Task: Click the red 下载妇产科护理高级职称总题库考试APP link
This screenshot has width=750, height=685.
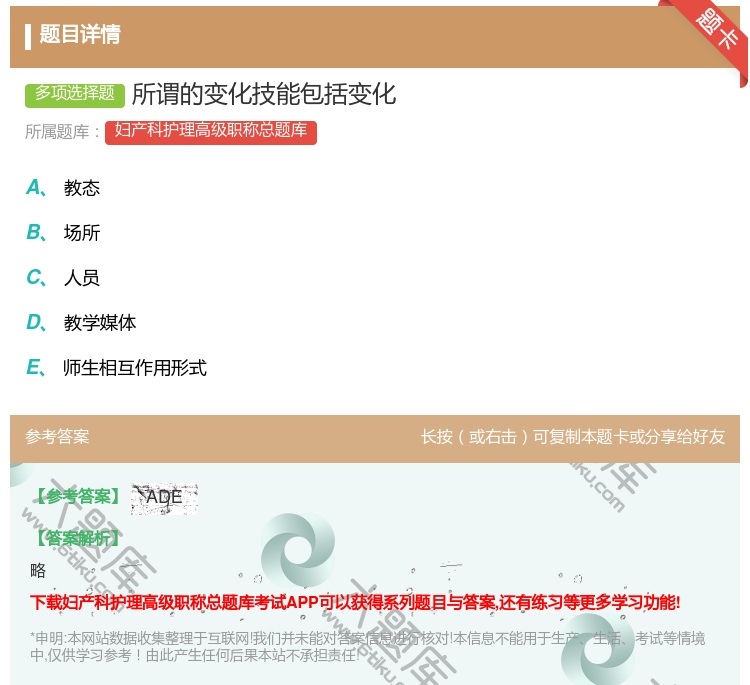Action: (x=355, y=602)
